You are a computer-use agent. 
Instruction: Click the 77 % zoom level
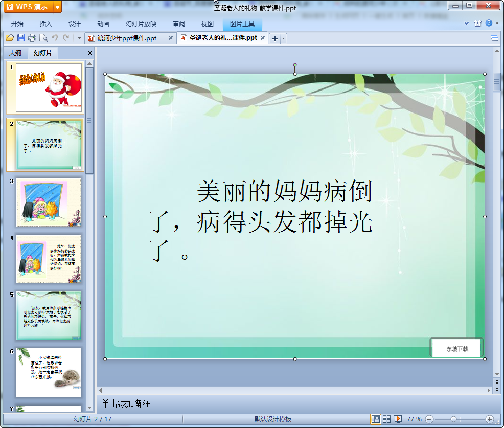click(414, 419)
